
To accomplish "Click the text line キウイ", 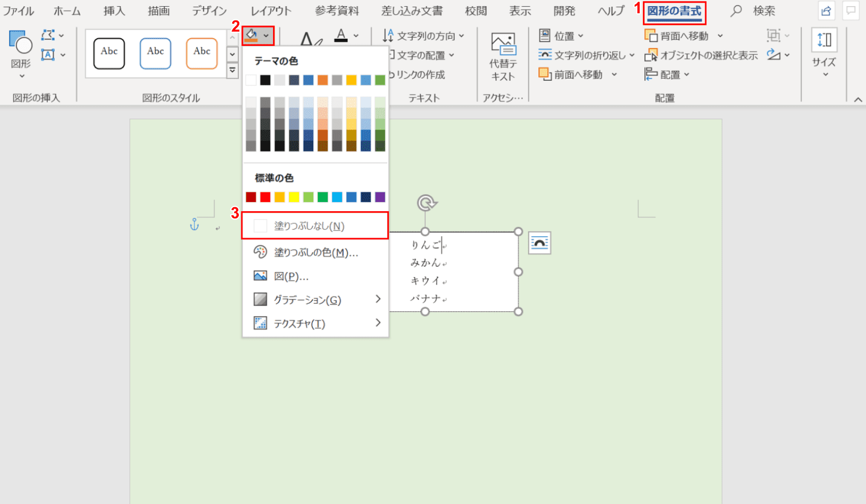I will tap(425, 281).
